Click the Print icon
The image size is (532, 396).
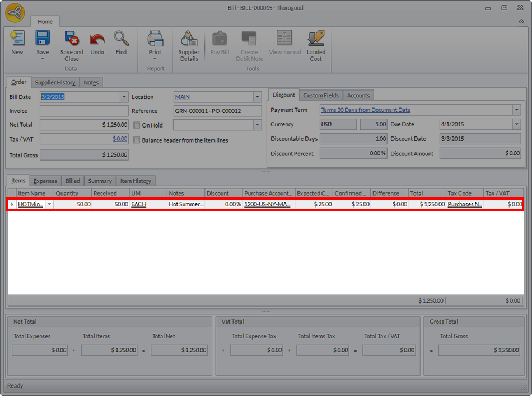pos(155,39)
